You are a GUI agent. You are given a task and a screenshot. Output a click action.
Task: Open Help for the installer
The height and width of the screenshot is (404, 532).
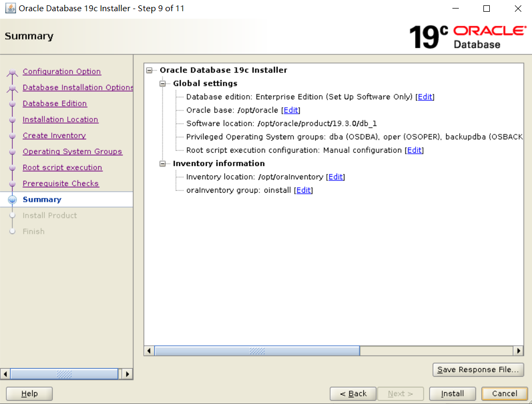click(29, 394)
